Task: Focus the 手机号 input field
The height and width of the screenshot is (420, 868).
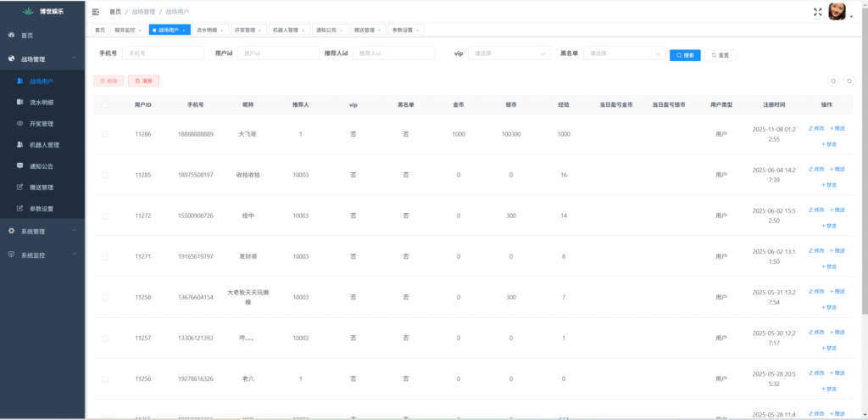Action: (164, 53)
